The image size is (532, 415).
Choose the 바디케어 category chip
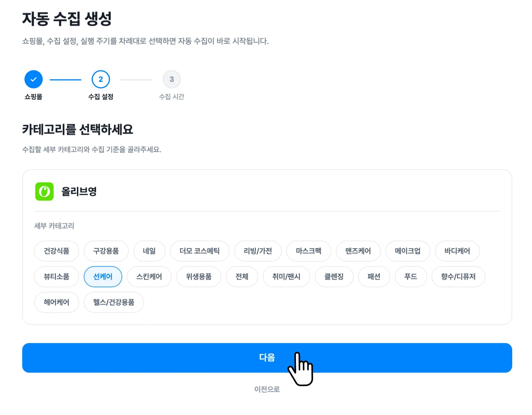point(457,251)
